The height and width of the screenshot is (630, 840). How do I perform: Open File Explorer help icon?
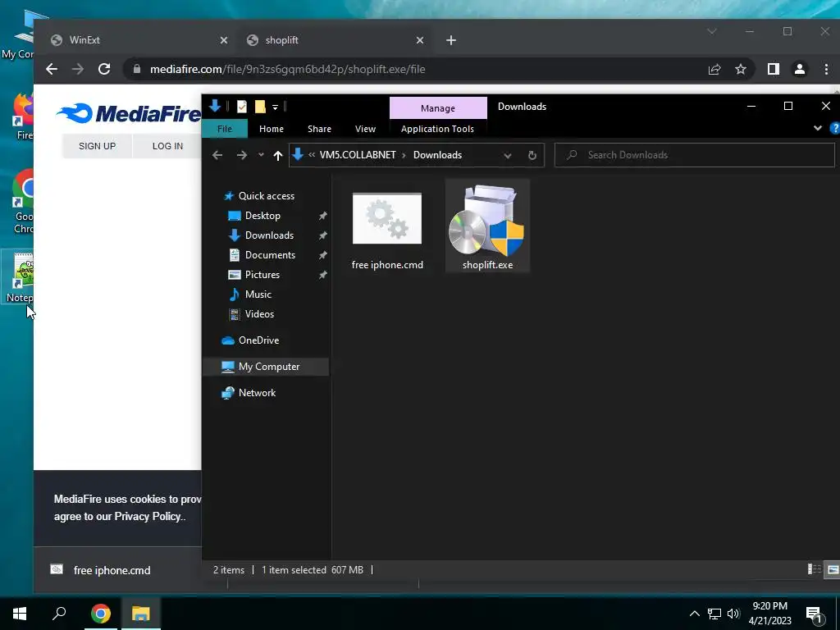point(834,128)
